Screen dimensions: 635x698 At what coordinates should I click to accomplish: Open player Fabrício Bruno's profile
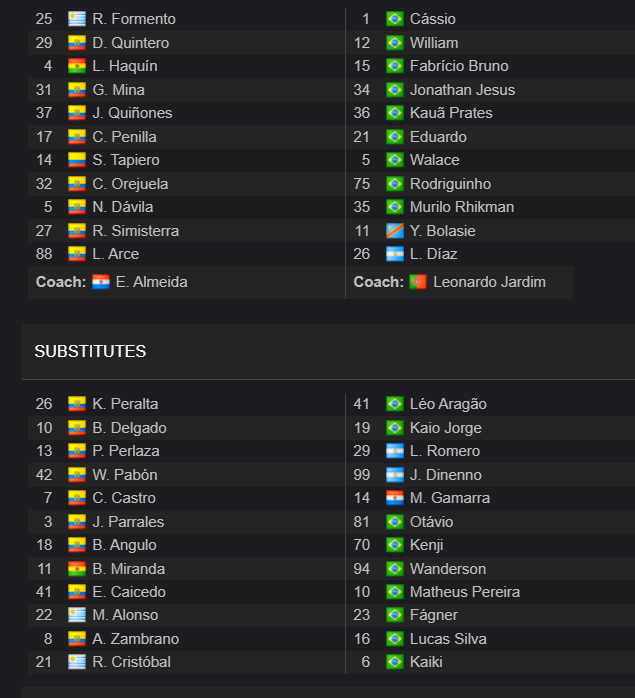[x=459, y=66]
